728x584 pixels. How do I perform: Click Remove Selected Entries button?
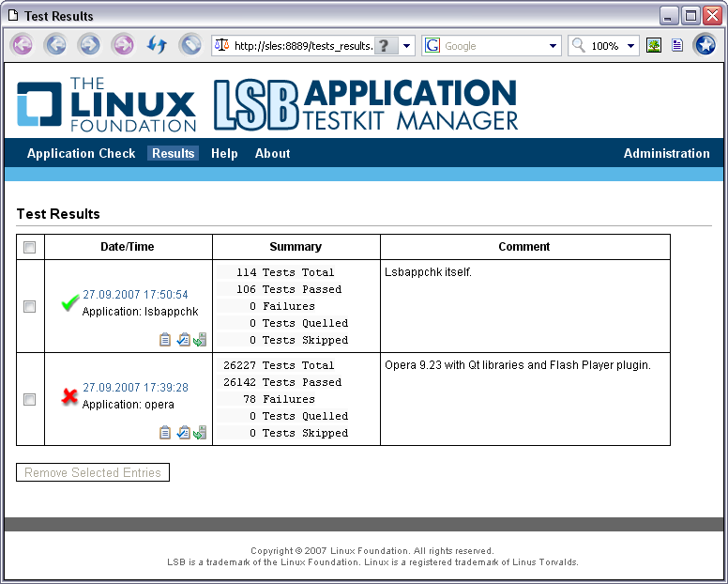click(93, 472)
